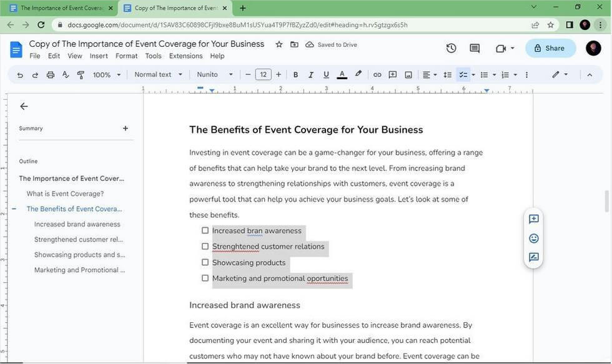This screenshot has height=364, width=612.
Task: Open the More toolbar options menu
Action: (526, 74)
